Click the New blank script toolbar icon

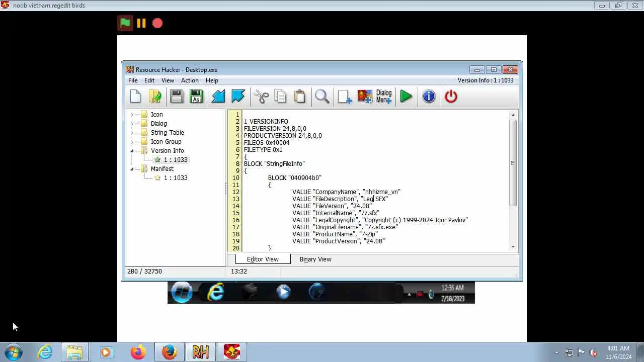(135, 97)
